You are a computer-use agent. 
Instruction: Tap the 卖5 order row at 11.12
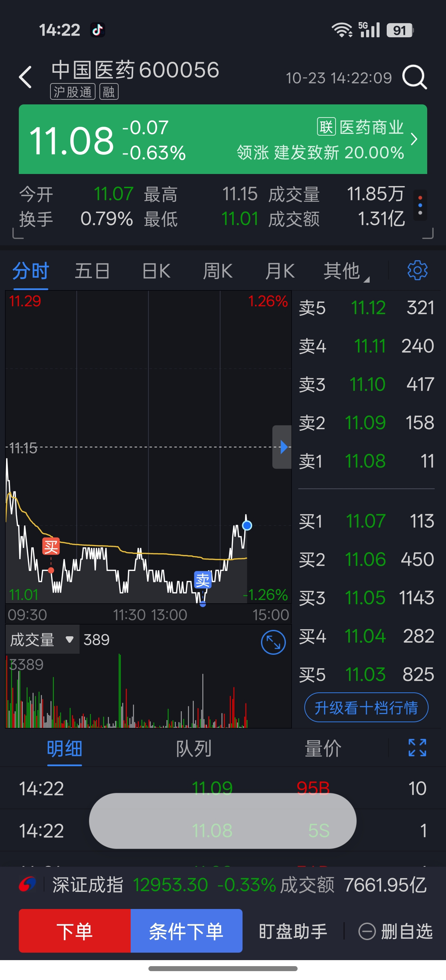tap(366, 307)
